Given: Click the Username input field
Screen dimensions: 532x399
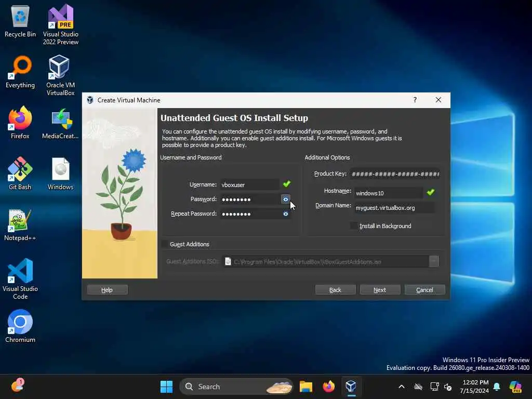Looking at the screenshot, I should pyautogui.click(x=250, y=184).
